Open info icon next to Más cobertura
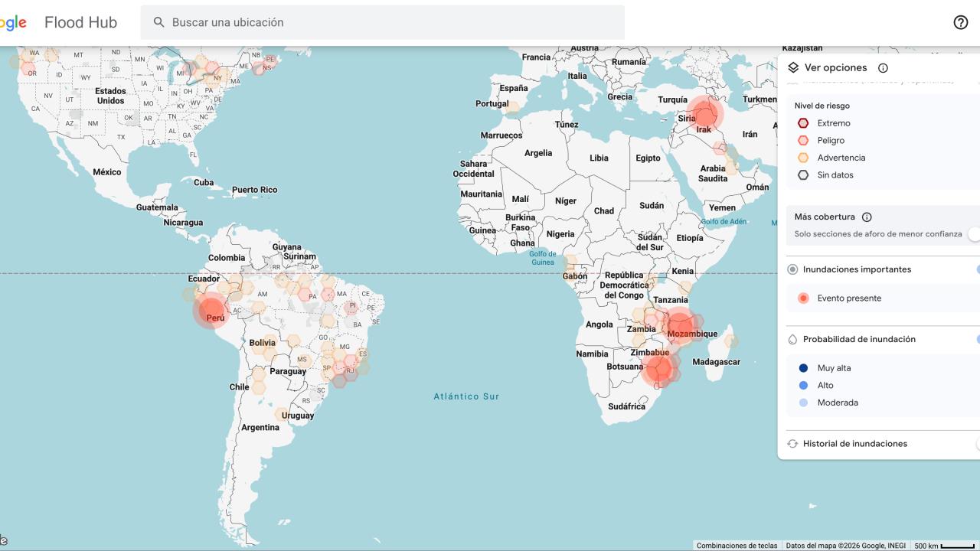This screenshot has width=980, height=551. 867,217
